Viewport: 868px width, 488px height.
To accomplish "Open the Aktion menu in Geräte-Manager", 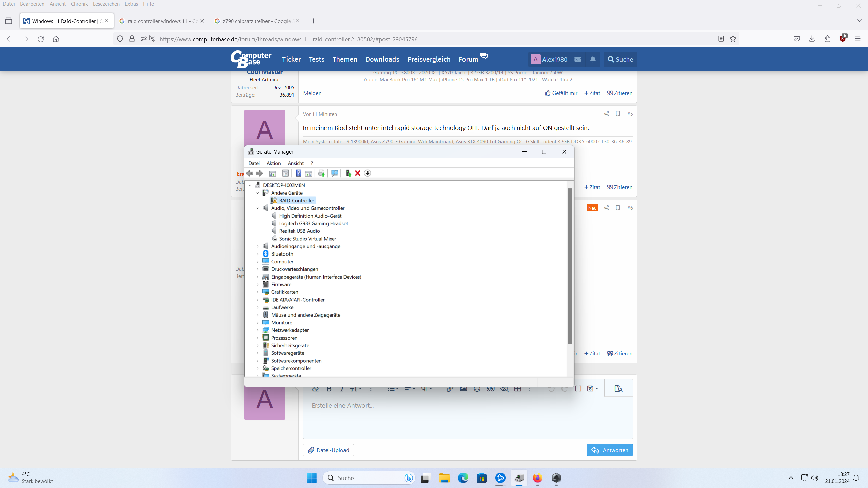I will (x=273, y=163).
